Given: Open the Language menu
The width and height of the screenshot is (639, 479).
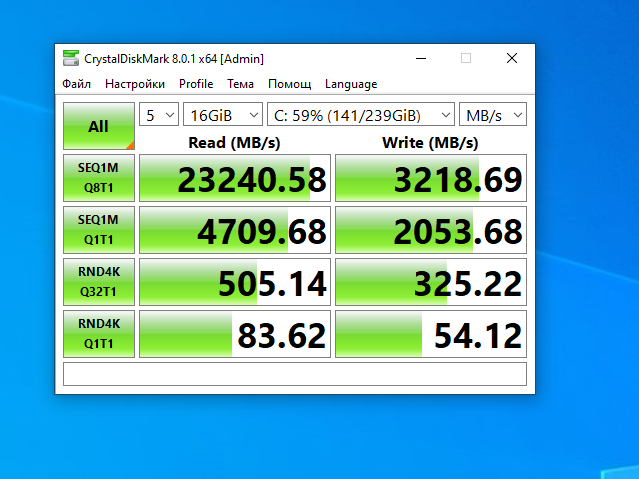Looking at the screenshot, I should tap(351, 84).
